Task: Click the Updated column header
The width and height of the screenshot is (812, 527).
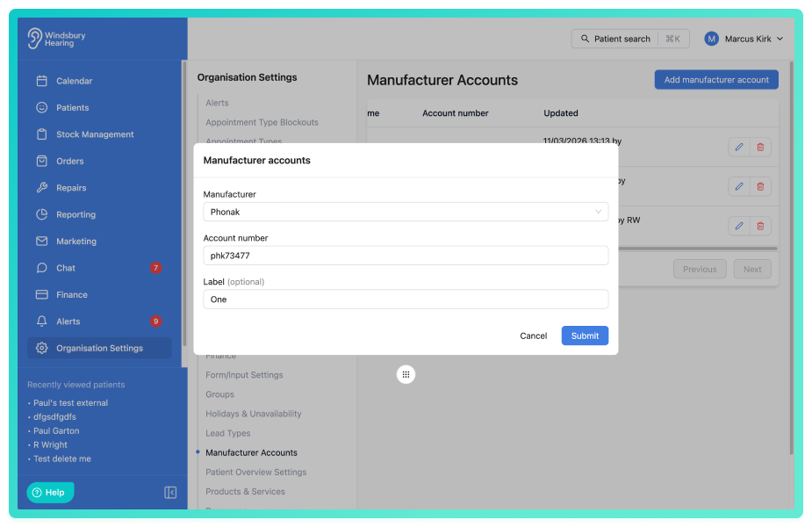Action: [560, 113]
